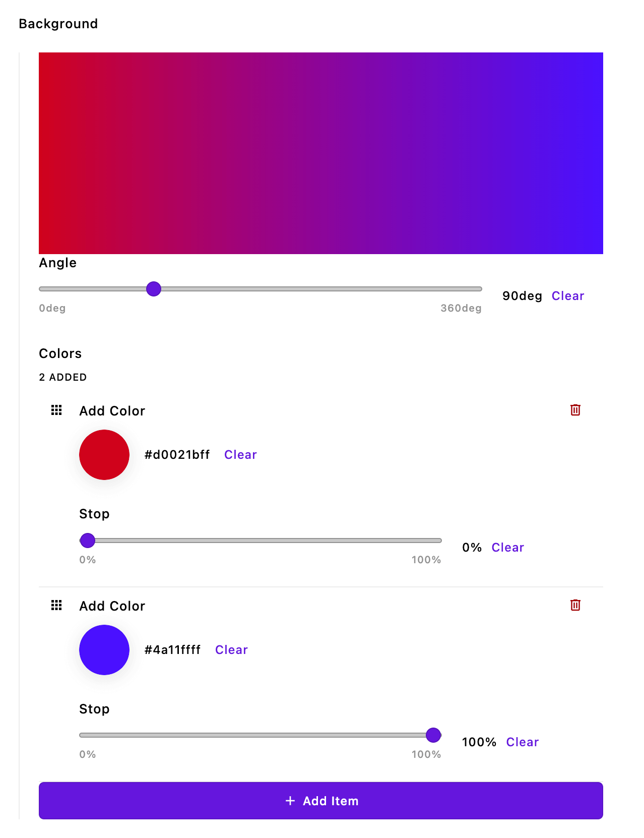Remove the #4a11ffff color entry

[x=575, y=605]
